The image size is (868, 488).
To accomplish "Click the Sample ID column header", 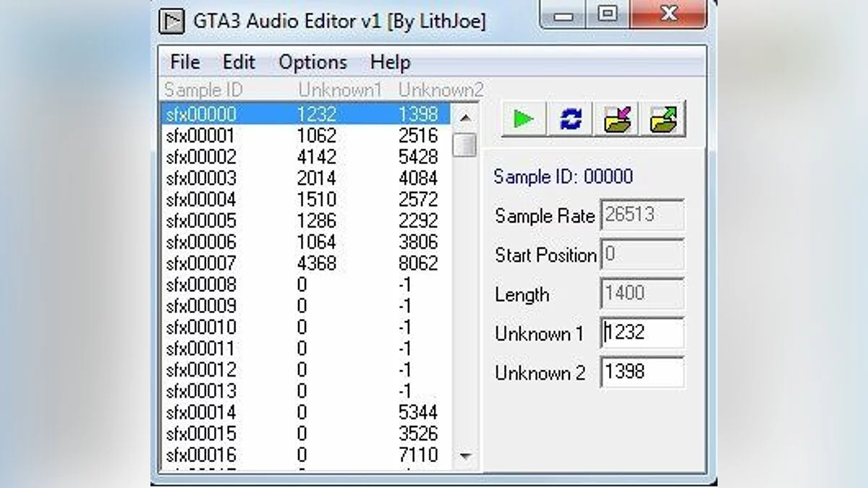I will 203,90.
